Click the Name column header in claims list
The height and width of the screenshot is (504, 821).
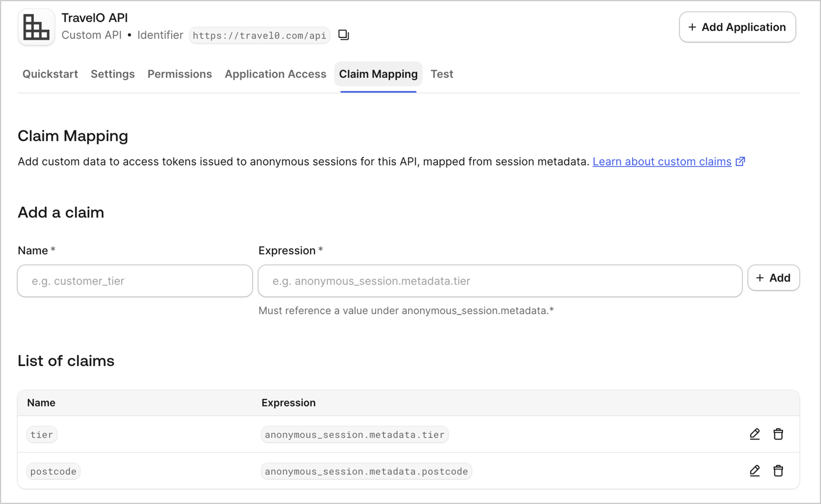(x=42, y=403)
